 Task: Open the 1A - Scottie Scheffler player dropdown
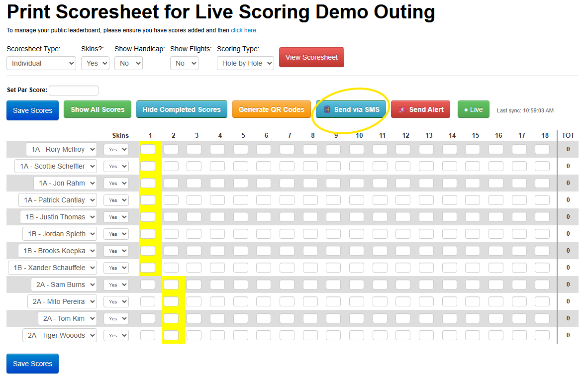pyautogui.click(x=56, y=166)
